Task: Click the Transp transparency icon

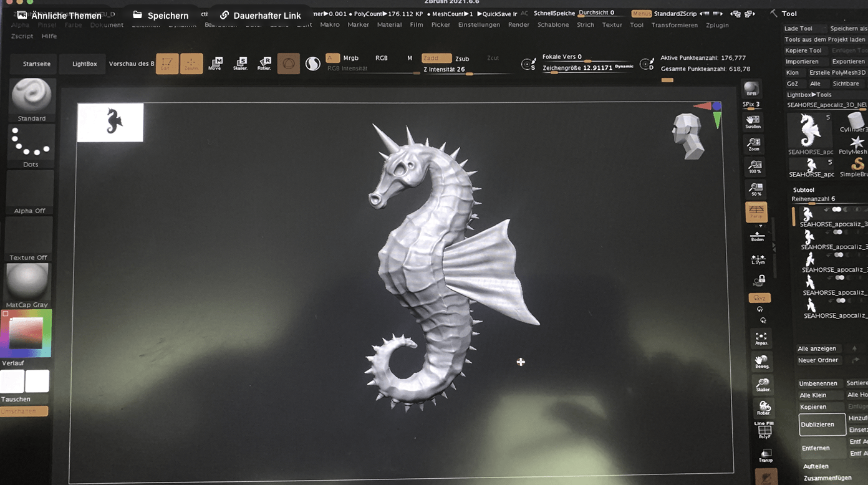Action: (x=766, y=455)
